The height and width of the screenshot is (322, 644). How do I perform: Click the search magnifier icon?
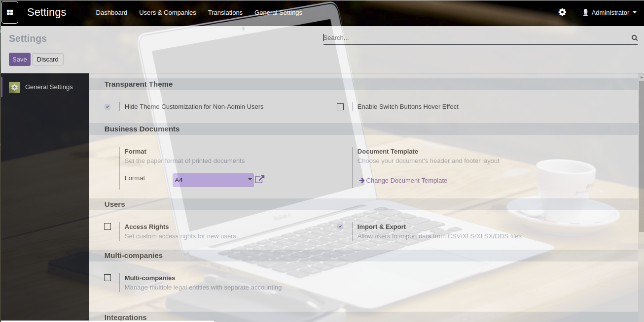point(635,38)
